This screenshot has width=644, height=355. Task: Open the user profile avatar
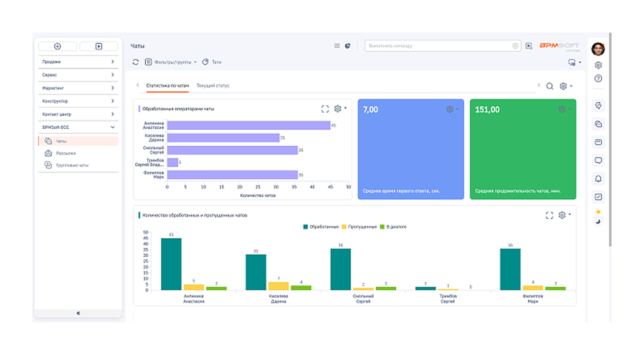tap(598, 49)
